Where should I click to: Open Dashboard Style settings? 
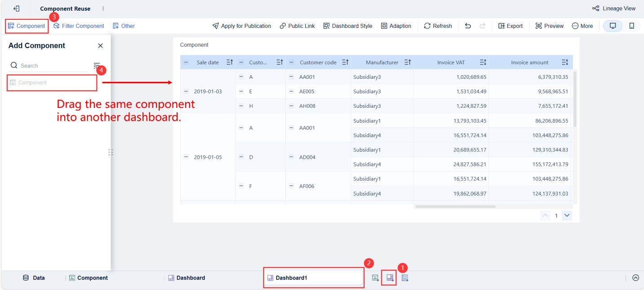pos(348,26)
